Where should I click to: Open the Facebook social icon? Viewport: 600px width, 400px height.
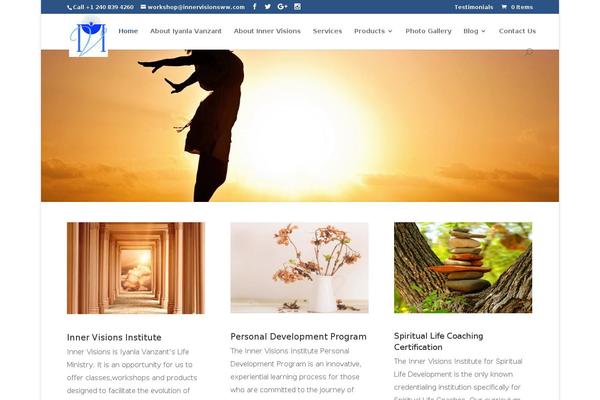coord(254,7)
